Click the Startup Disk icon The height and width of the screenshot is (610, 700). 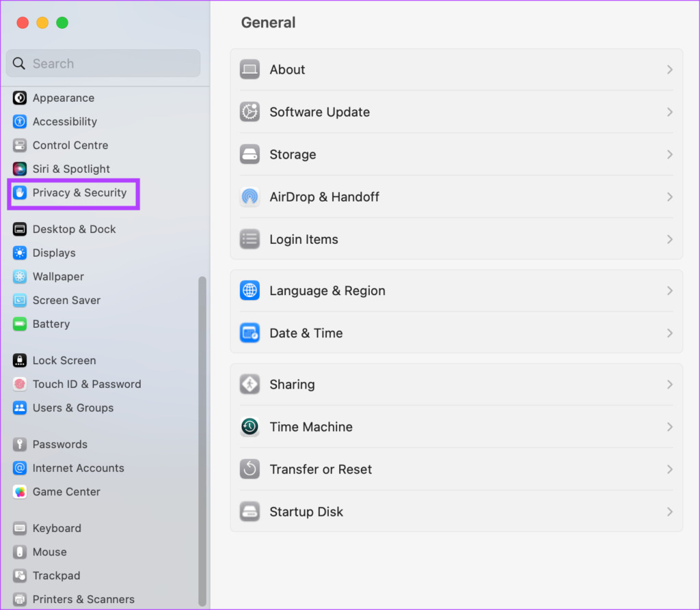250,512
